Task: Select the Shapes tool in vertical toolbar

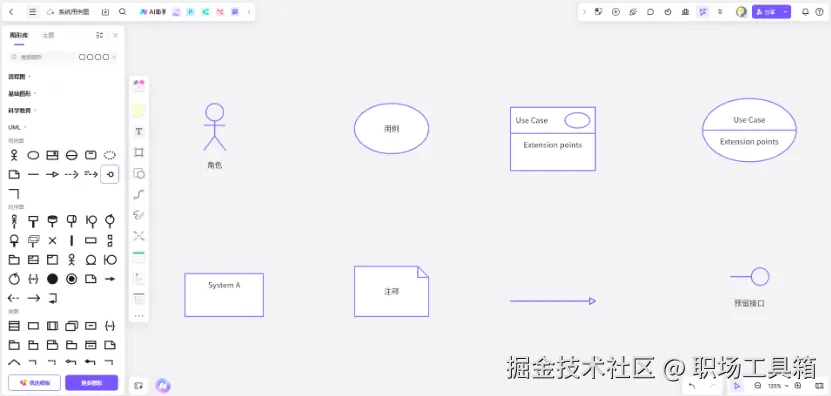Action: pyautogui.click(x=139, y=173)
